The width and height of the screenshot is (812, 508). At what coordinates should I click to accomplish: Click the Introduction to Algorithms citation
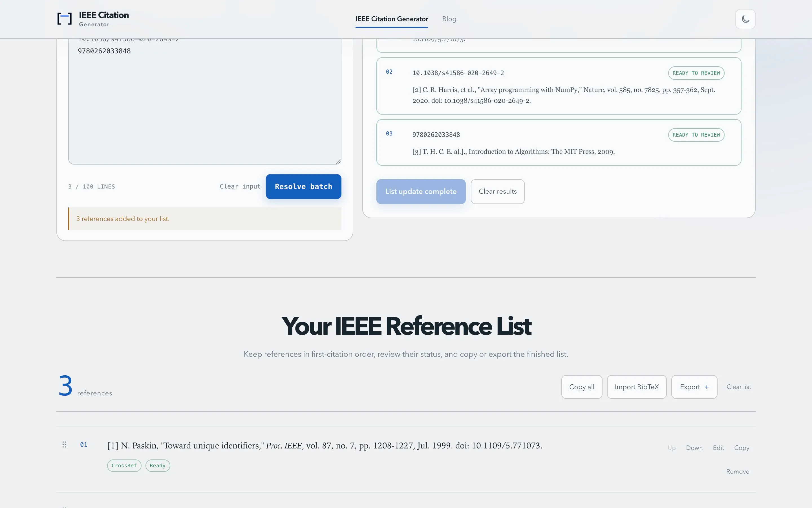click(513, 152)
